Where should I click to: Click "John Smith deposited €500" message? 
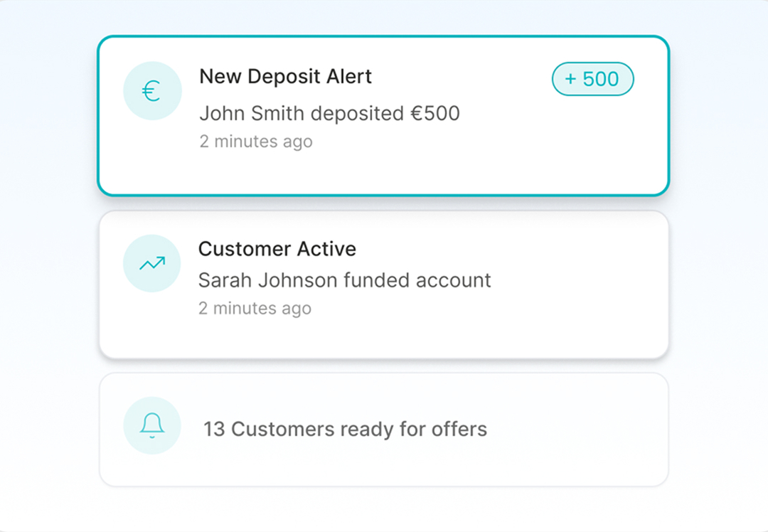(329, 113)
